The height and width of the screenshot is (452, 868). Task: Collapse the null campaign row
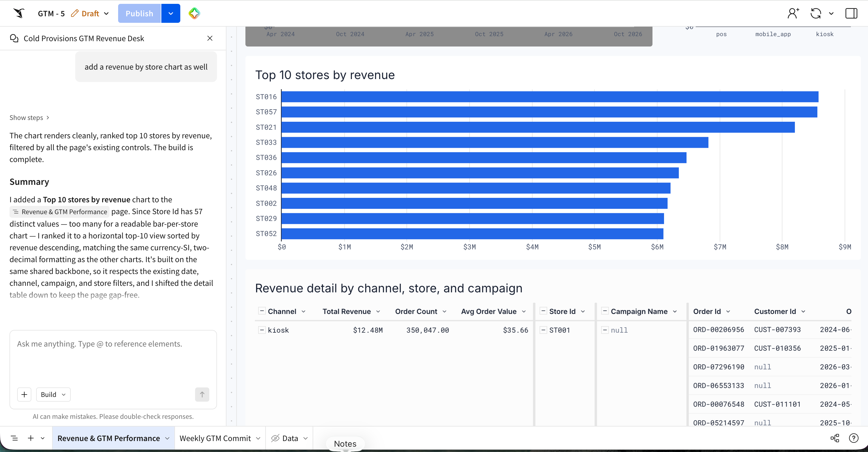tap(605, 330)
